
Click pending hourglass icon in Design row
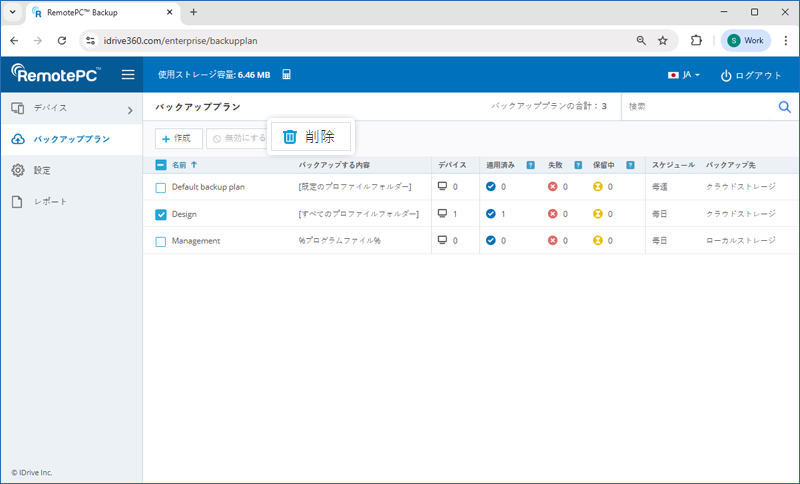click(597, 214)
